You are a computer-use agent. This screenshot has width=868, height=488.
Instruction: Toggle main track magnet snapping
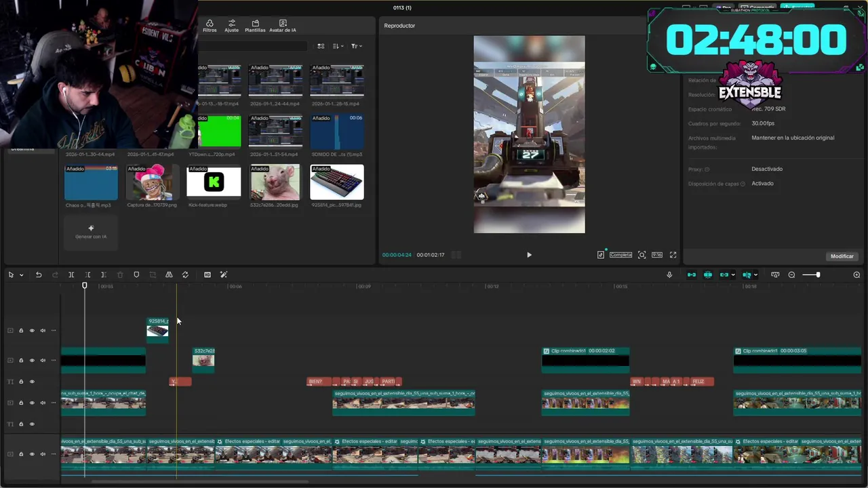pyautogui.click(x=692, y=274)
